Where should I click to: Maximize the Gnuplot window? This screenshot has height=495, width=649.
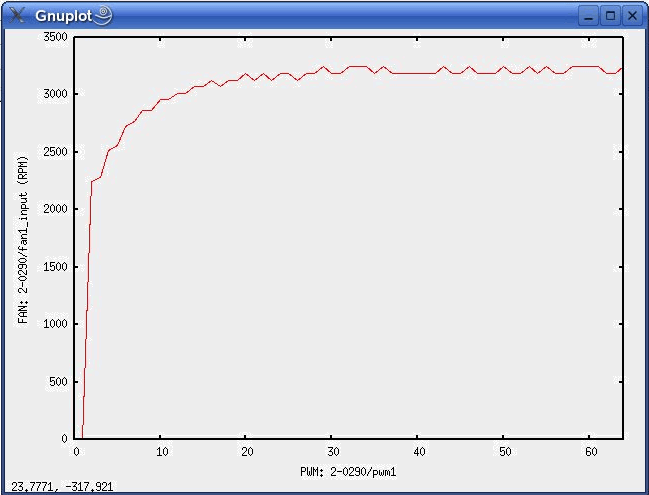[609, 15]
